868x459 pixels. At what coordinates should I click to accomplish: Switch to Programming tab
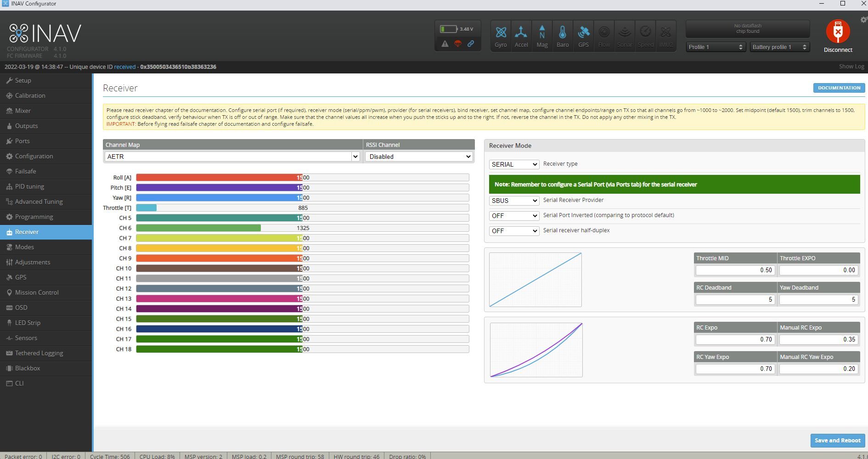click(46, 217)
